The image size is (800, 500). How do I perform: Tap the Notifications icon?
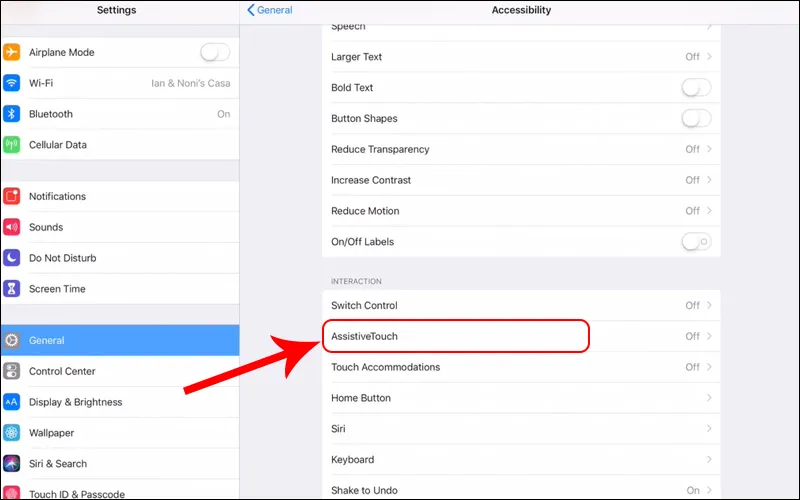pos(11,196)
